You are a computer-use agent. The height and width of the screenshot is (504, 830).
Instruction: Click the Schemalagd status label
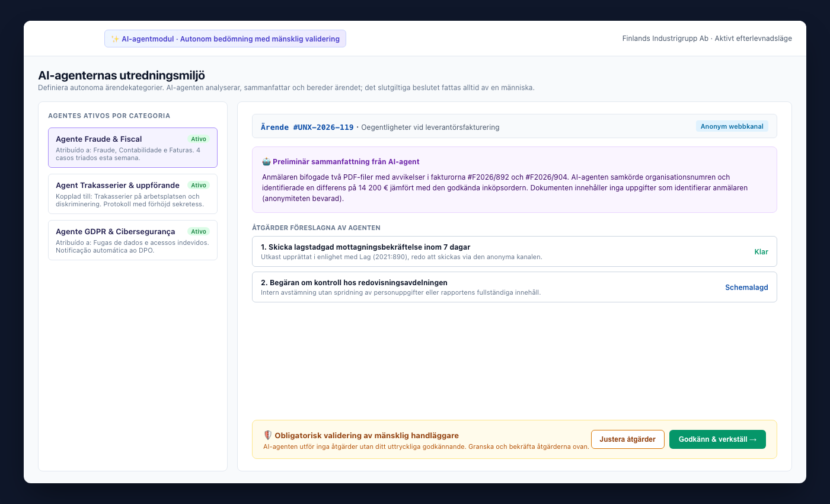[x=746, y=288]
